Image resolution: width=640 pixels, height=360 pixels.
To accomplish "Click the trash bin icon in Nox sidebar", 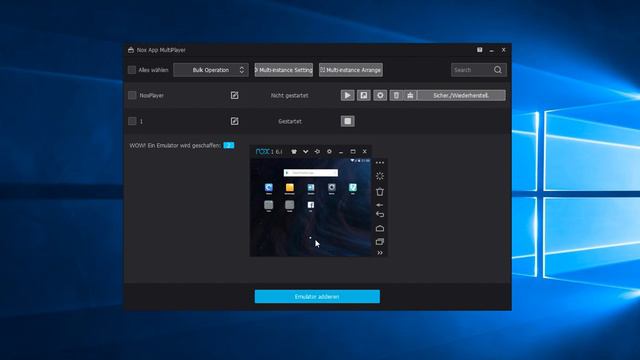I will pos(380,191).
